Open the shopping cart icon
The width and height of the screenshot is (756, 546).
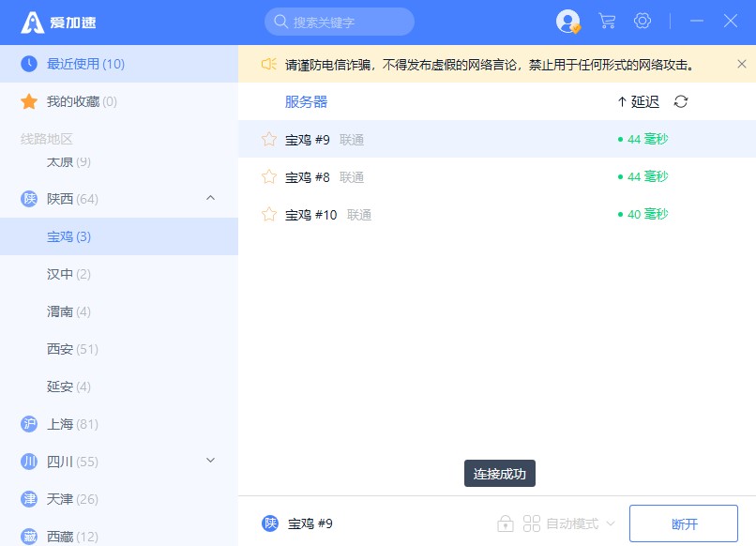(x=607, y=21)
